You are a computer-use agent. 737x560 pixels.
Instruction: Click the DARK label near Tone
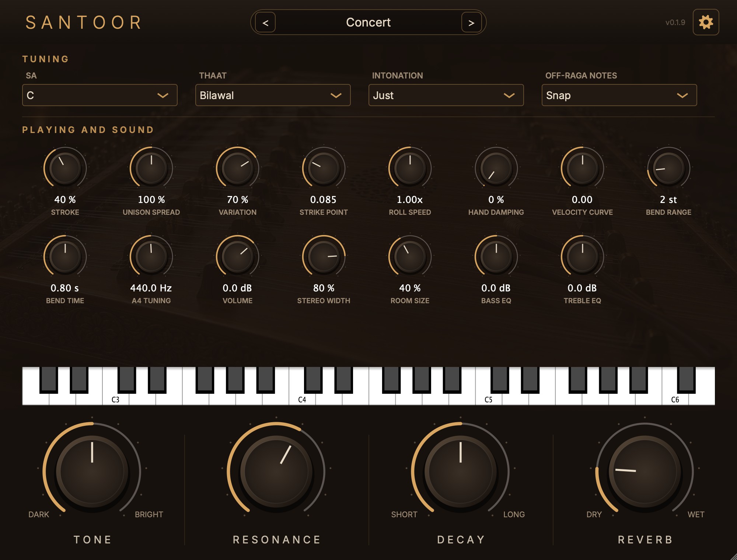[x=39, y=514]
